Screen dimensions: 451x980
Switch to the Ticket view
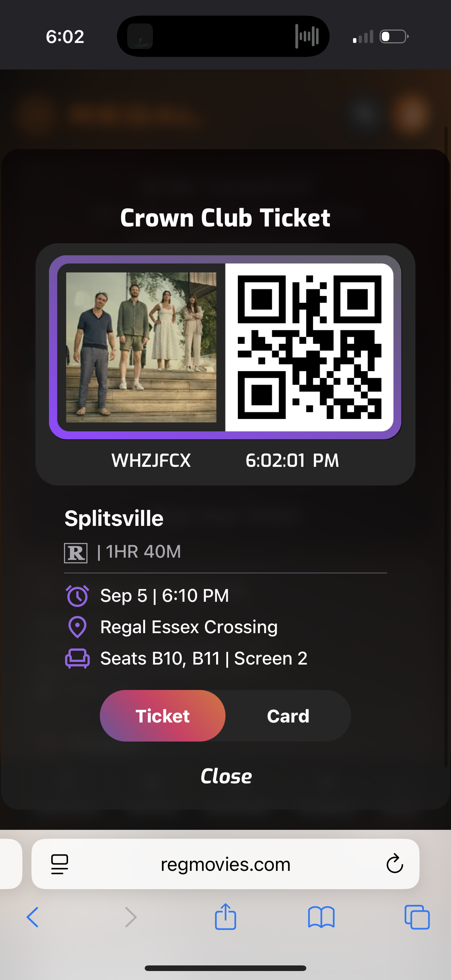click(163, 716)
